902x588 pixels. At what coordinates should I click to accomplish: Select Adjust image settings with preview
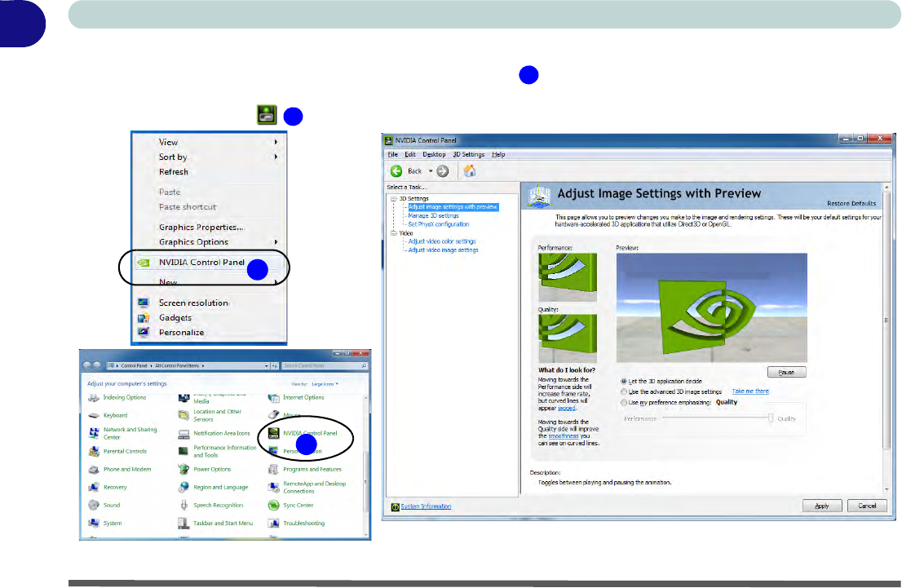pyautogui.click(x=453, y=206)
